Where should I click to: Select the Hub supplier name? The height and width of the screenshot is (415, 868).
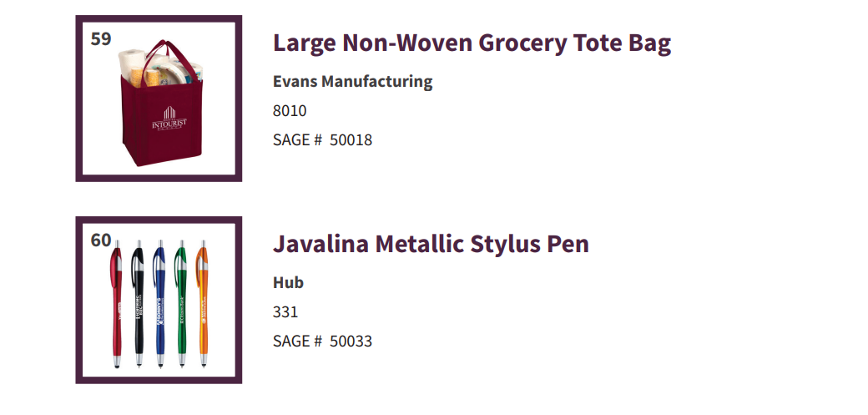[x=288, y=282]
